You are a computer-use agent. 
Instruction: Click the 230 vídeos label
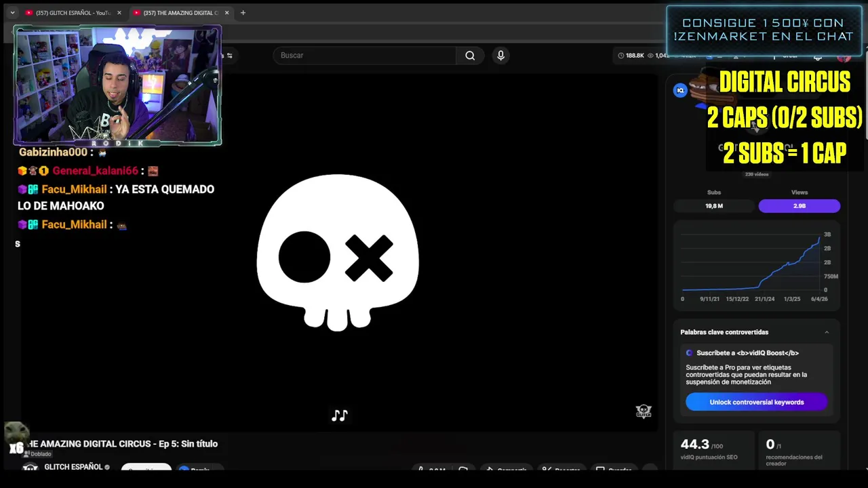[x=757, y=174]
